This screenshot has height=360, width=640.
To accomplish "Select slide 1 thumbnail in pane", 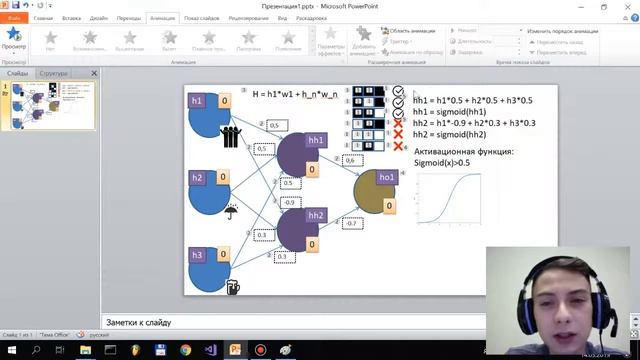I will (53, 105).
